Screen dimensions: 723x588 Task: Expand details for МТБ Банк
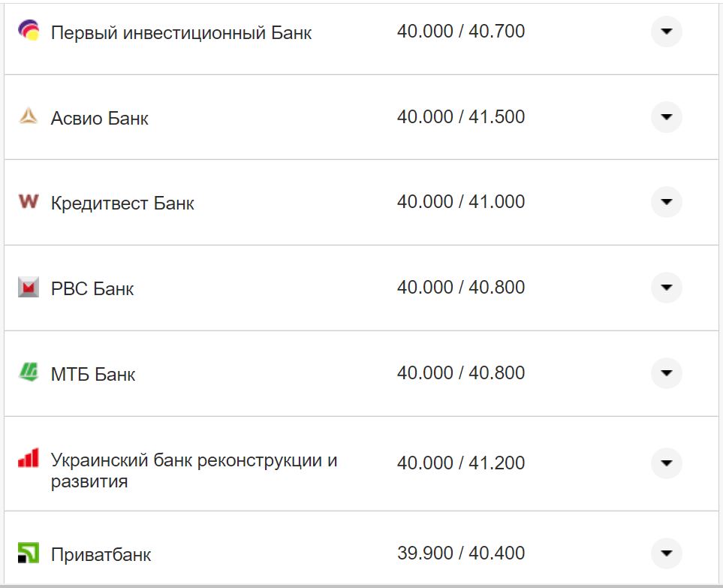666,372
